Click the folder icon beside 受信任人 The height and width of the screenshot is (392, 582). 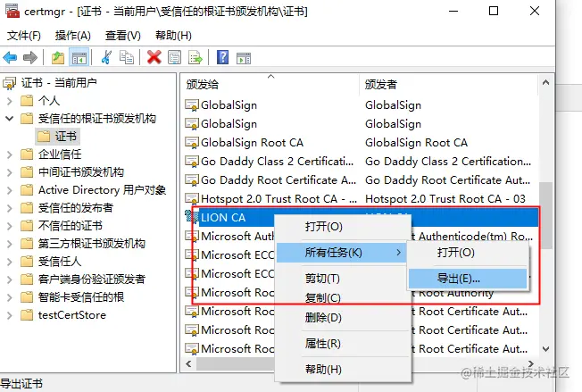[27, 262]
